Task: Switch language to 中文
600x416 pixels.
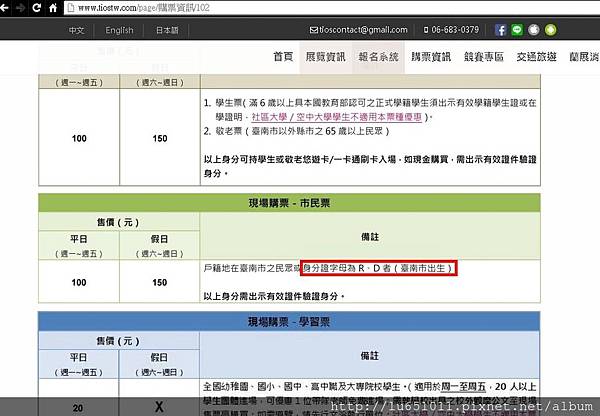Action: point(77,30)
